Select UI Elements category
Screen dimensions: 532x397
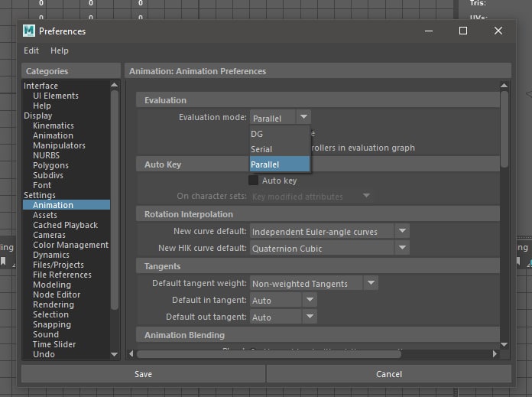[x=56, y=96]
